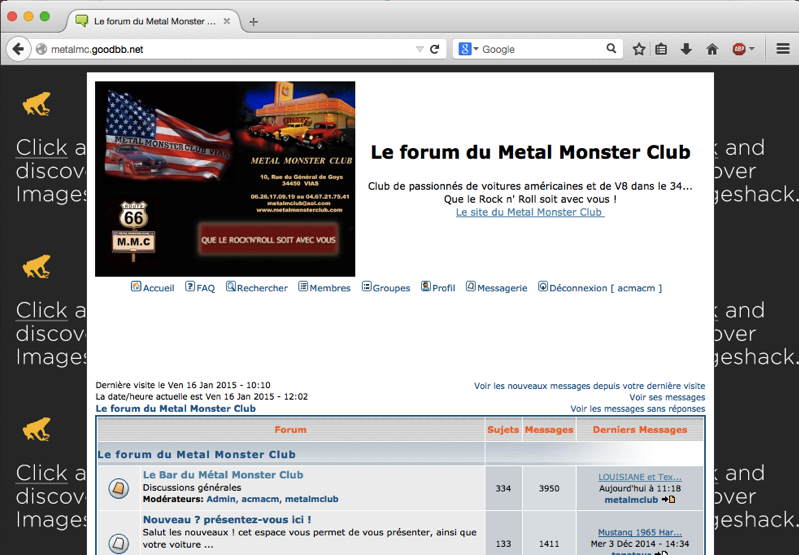
Task: Open the new tab plus button
Action: pyautogui.click(x=253, y=21)
